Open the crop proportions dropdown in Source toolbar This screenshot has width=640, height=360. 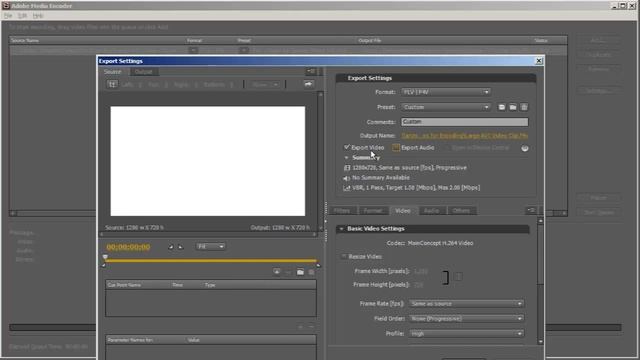(x=265, y=84)
